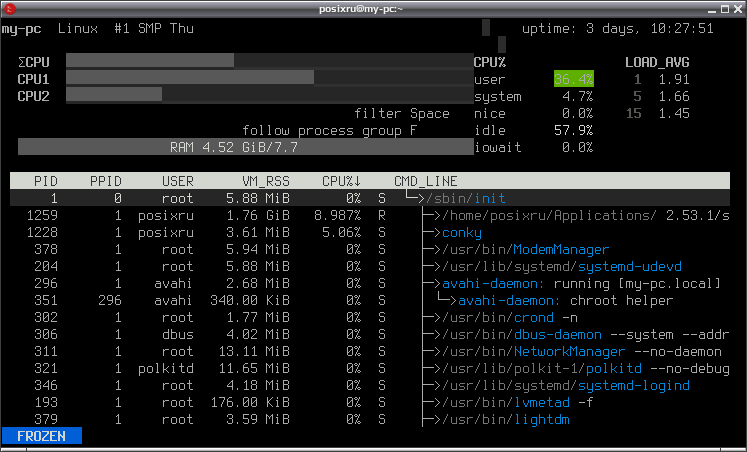The height and width of the screenshot is (452, 747).
Task: Sort by the PPID column header
Action: [106, 181]
